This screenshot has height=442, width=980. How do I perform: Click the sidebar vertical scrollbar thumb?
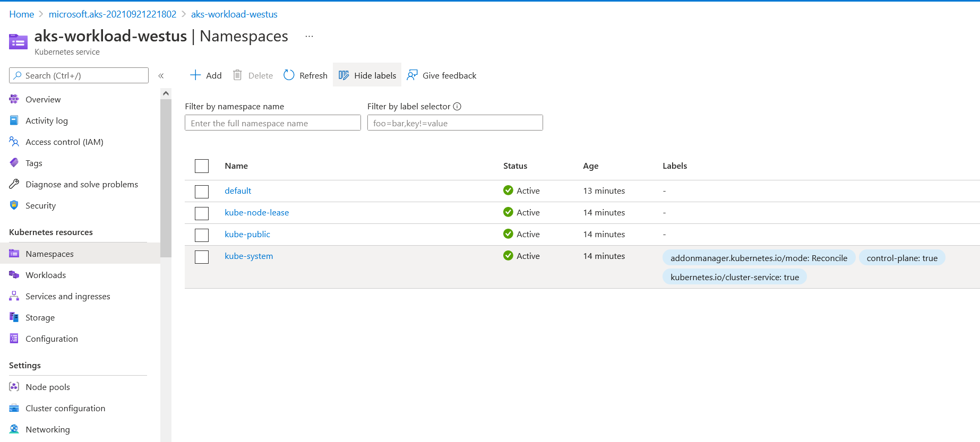pyautogui.click(x=166, y=178)
